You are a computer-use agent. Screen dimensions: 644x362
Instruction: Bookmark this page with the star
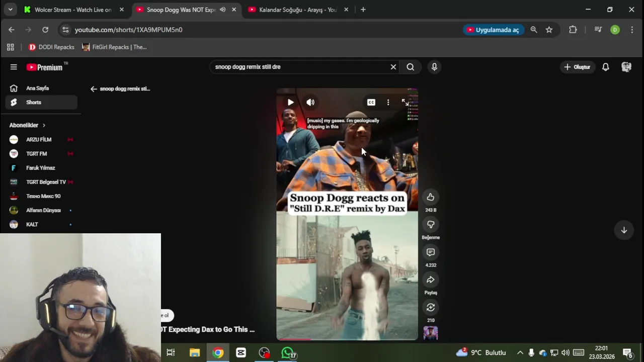[x=549, y=30]
